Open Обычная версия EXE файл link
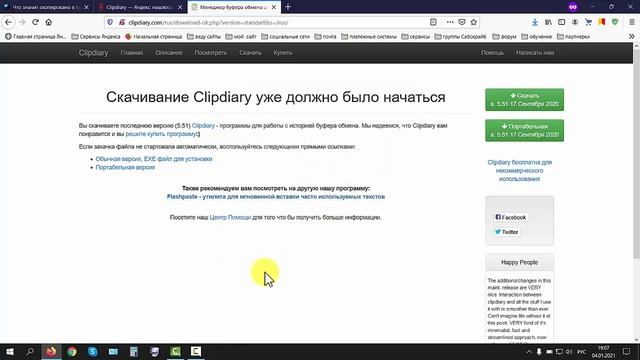The height and width of the screenshot is (360, 640). (154, 159)
